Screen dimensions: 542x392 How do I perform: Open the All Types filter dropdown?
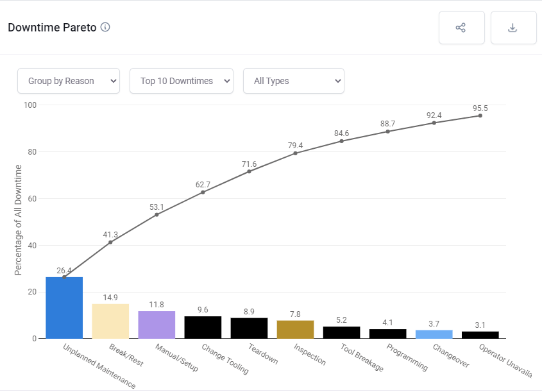[x=293, y=81]
